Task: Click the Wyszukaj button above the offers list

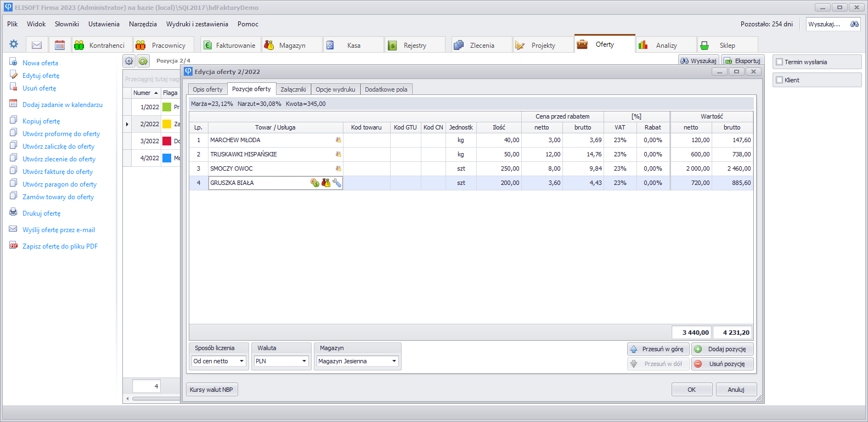Action: 698,61
